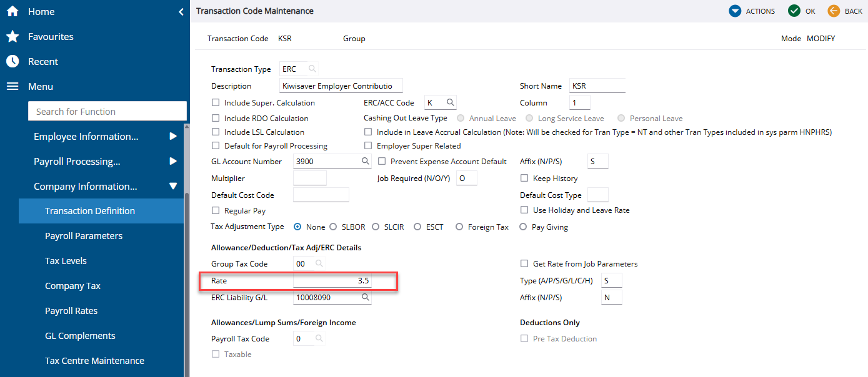Check Get Rate from Job Parameters

(x=524, y=263)
